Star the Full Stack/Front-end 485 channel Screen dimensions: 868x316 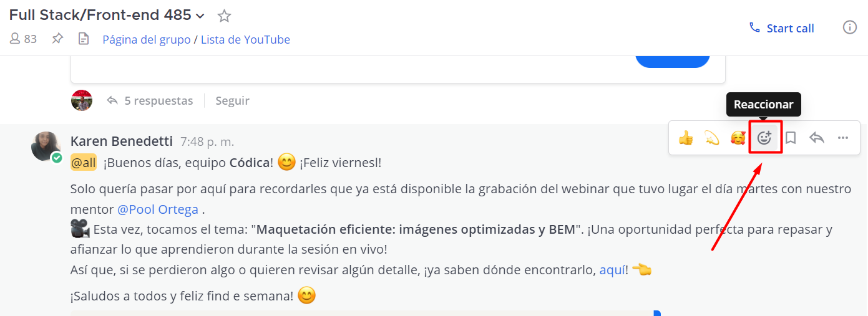tap(224, 16)
